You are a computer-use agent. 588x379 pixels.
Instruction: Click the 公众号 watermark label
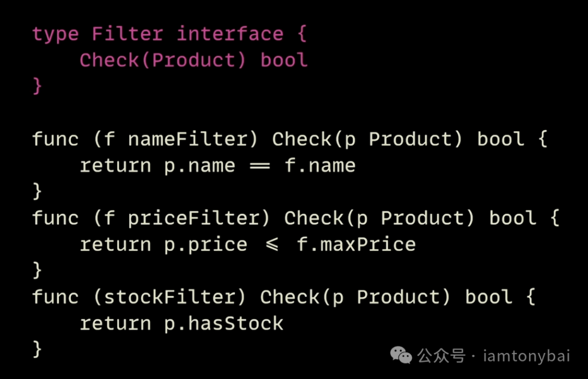[x=441, y=357]
